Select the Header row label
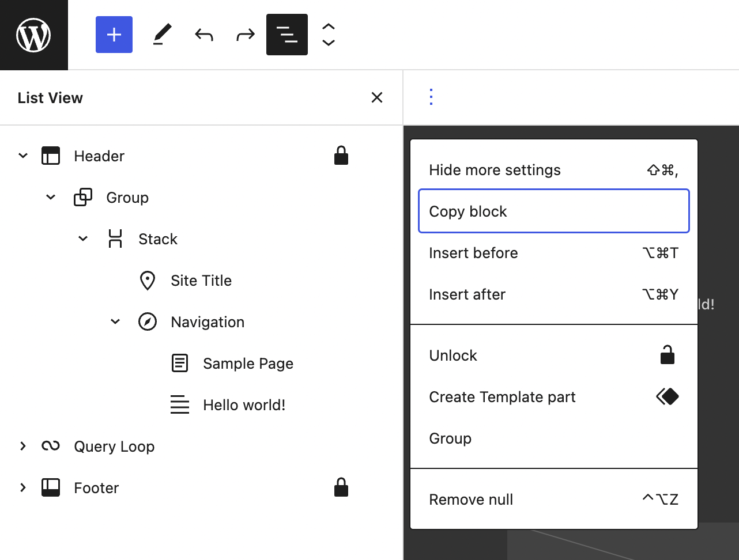739x560 pixels. click(x=99, y=156)
